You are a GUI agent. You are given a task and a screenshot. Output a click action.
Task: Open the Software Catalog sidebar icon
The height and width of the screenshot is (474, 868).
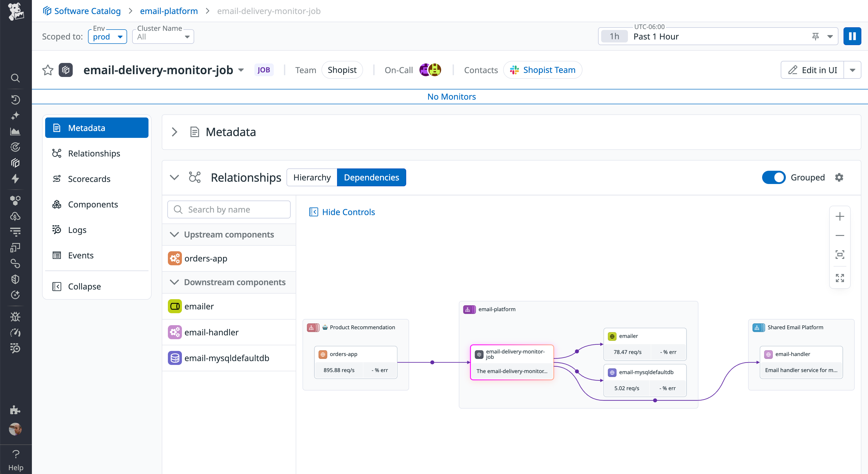coord(16,163)
